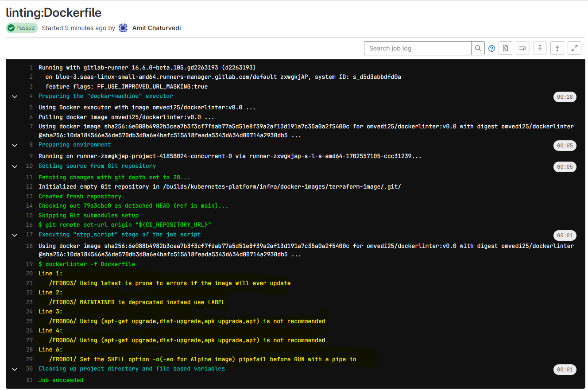Open the job log search help icon
This screenshot has width=588, height=390.
pos(491,49)
